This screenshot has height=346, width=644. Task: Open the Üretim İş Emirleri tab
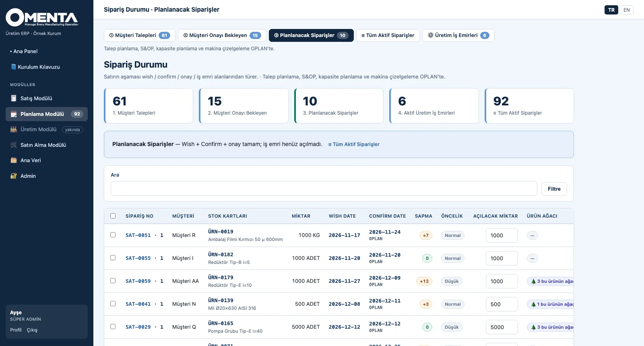point(458,35)
